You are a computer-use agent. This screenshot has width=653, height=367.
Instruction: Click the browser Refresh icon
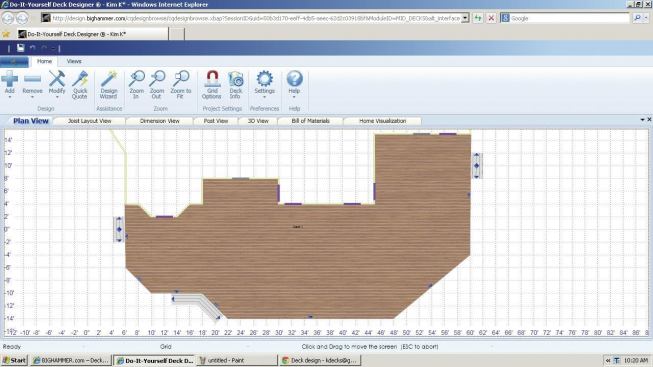tap(478, 18)
